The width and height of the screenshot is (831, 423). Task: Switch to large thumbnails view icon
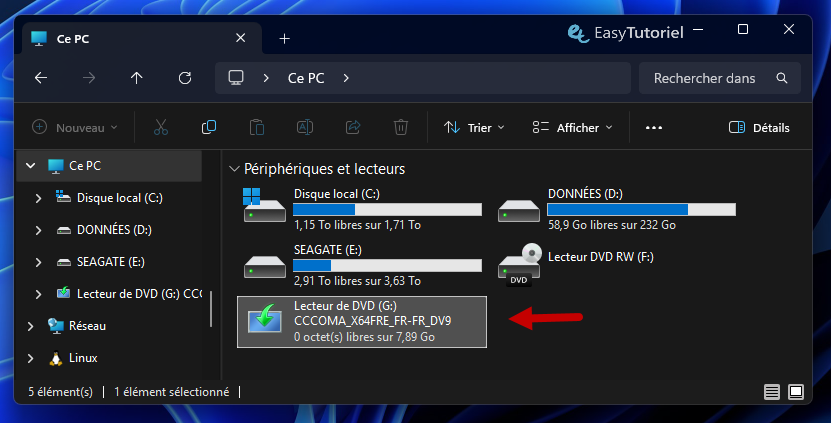(x=796, y=392)
